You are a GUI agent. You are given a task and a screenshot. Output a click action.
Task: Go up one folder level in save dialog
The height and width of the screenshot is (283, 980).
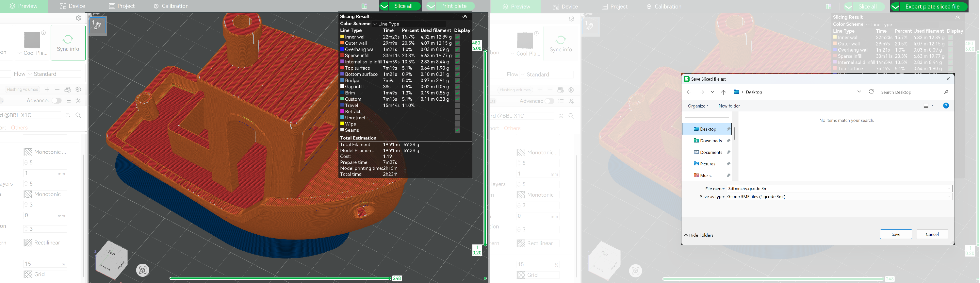pyautogui.click(x=724, y=92)
